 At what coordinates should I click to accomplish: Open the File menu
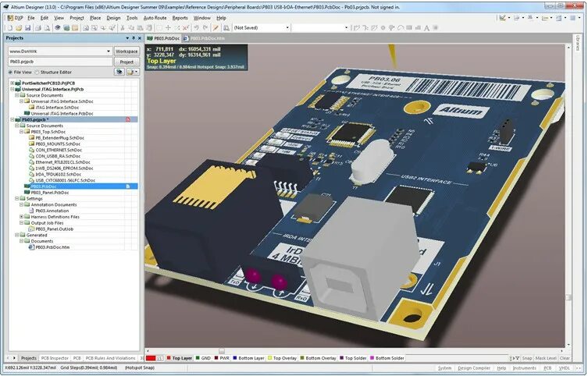click(31, 18)
